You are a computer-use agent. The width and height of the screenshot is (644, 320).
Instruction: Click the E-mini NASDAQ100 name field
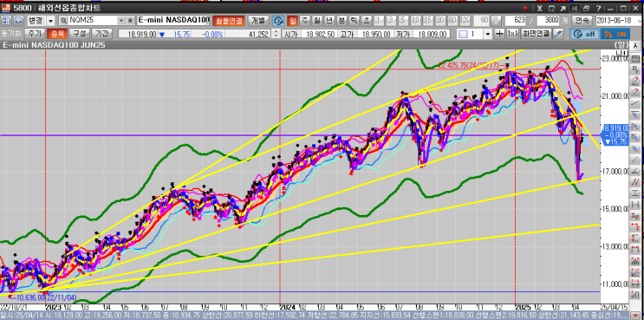point(173,21)
